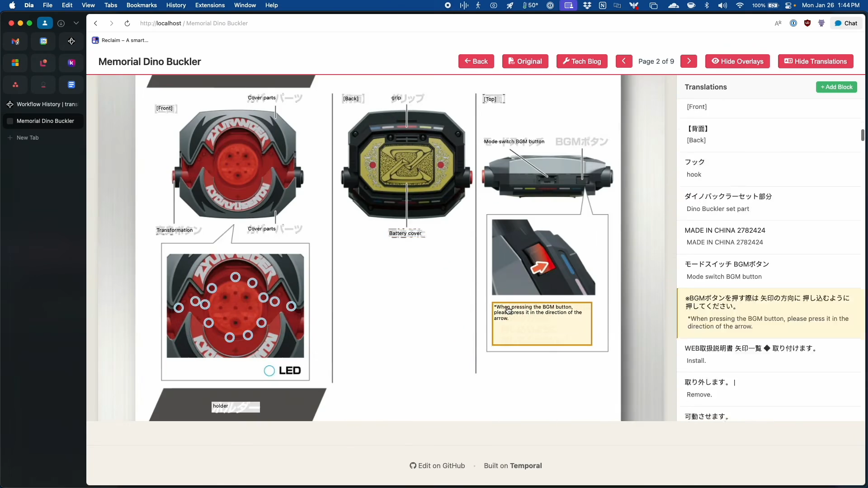Open the Google Docs pinned tab icon
Screen dimensions: 868x488
click(71, 84)
